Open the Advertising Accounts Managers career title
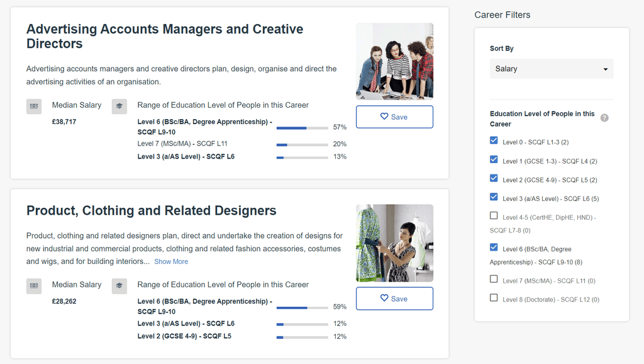The width and height of the screenshot is (644, 364). pos(165,29)
